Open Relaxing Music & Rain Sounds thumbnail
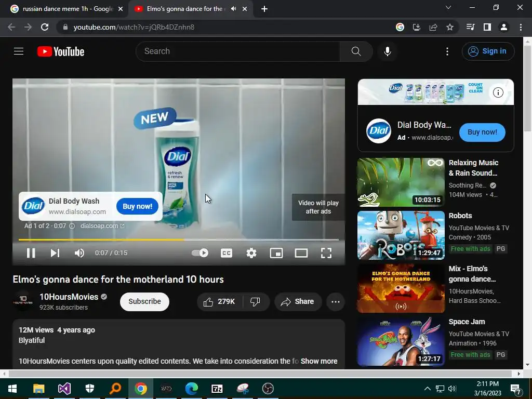Image resolution: width=532 pixels, height=399 pixels. point(401,182)
